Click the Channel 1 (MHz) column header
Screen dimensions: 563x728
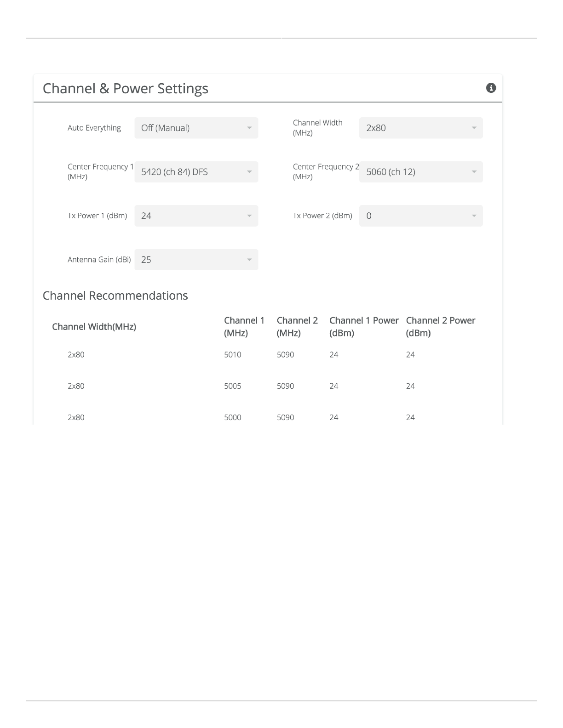[x=244, y=327]
